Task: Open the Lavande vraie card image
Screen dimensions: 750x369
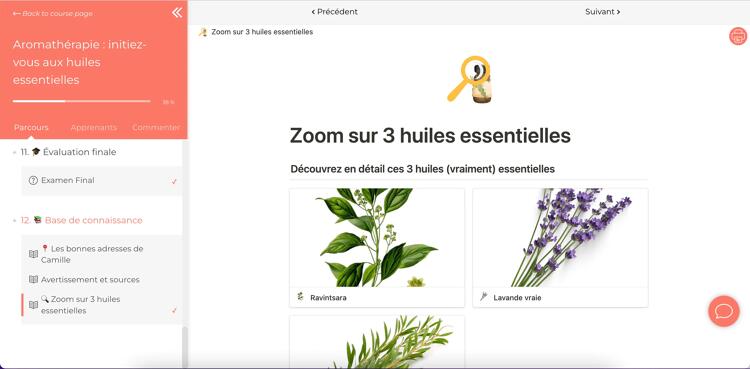Action: coord(560,237)
